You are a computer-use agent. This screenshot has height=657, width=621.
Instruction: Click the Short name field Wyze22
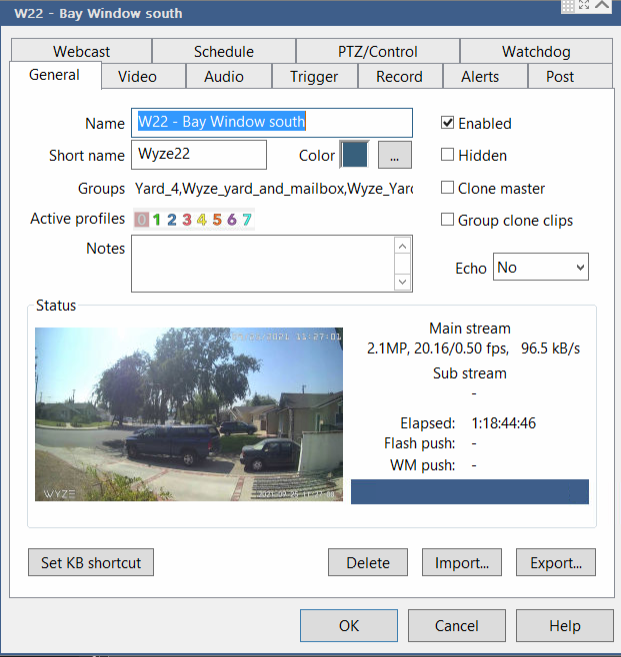(199, 155)
